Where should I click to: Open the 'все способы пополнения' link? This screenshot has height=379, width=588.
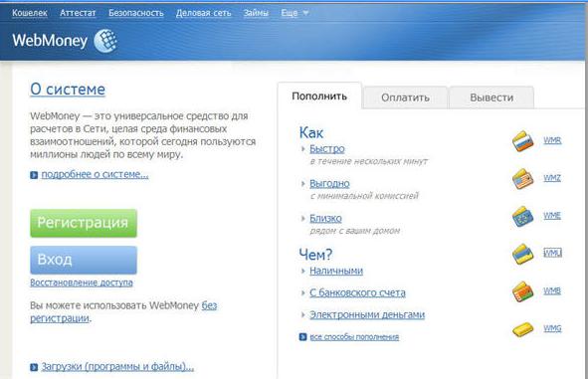[x=354, y=337]
